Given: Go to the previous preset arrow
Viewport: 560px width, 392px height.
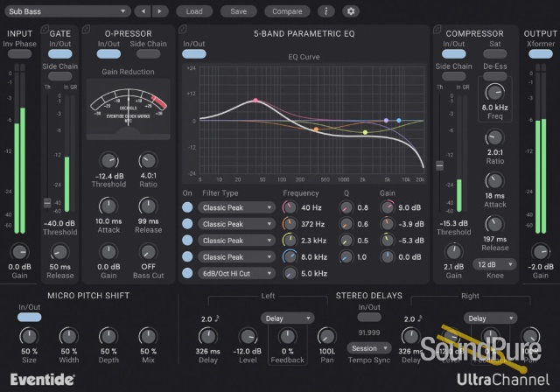Looking at the screenshot, I should [142, 11].
